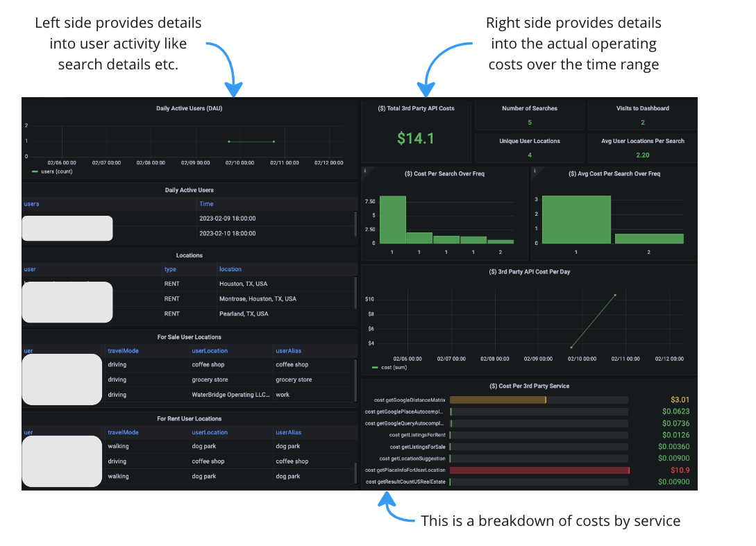Open the Daily Active Users (DAU) panel menu
Image resolution: width=756 pixels, height=546 pixels.
click(189, 108)
